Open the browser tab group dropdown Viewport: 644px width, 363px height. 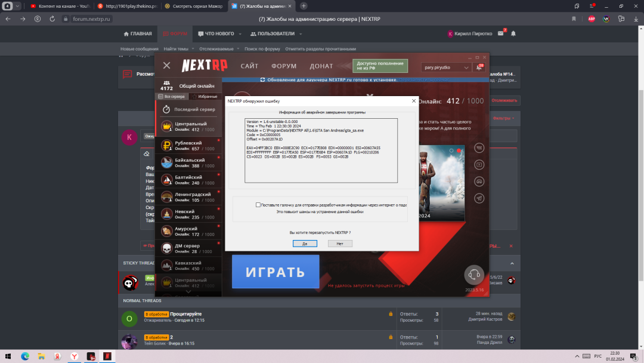(17, 6)
